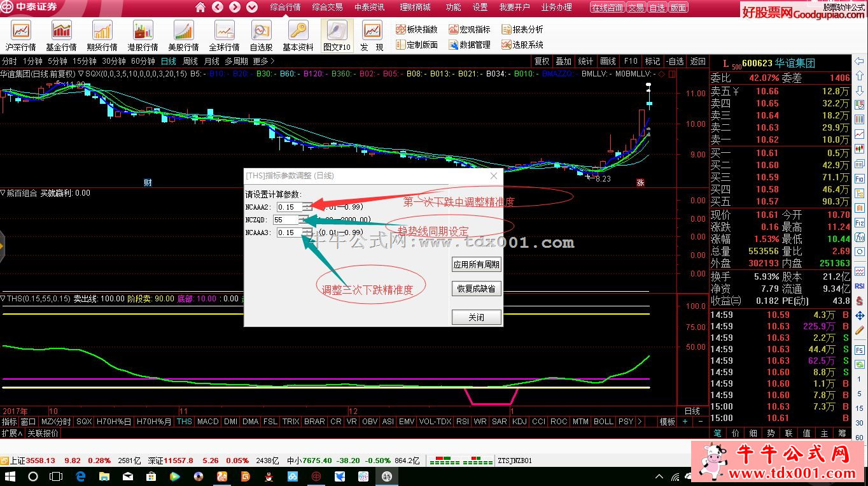Click the RSI icon in right sidebar
The width and height of the screenshot is (868, 486).
point(860,286)
